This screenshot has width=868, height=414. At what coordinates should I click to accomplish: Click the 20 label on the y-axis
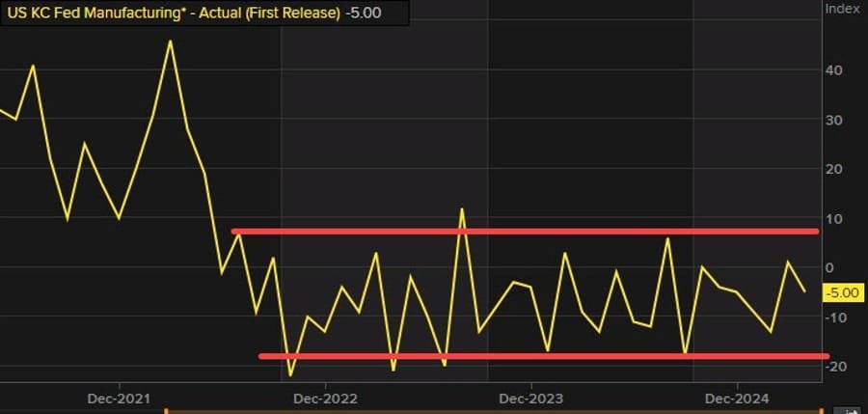pyautogui.click(x=833, y=169)
